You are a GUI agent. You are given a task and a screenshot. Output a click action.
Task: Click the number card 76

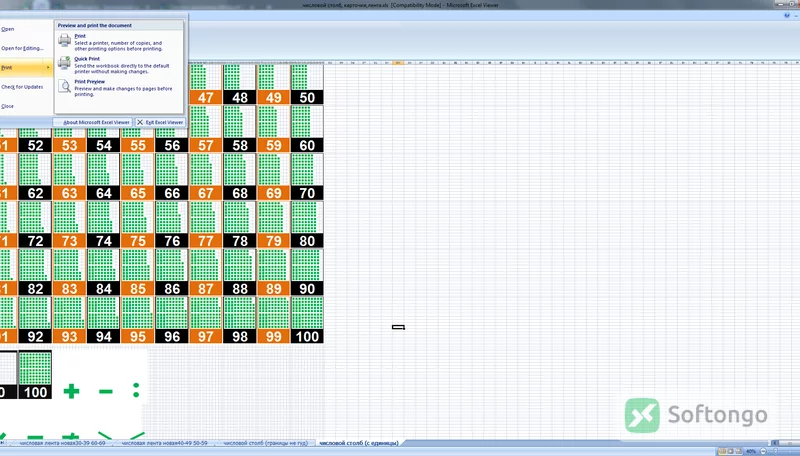[x=172, y=225]
